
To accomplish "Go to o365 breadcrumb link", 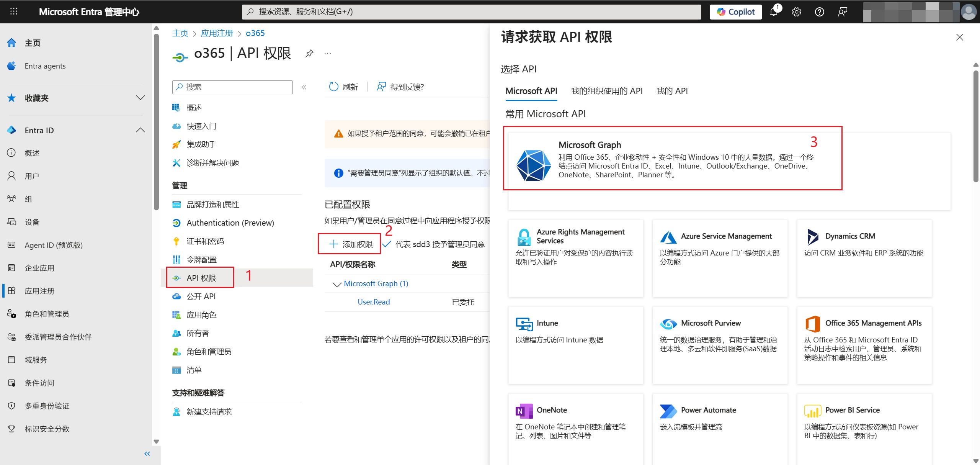I will point(255,33).
